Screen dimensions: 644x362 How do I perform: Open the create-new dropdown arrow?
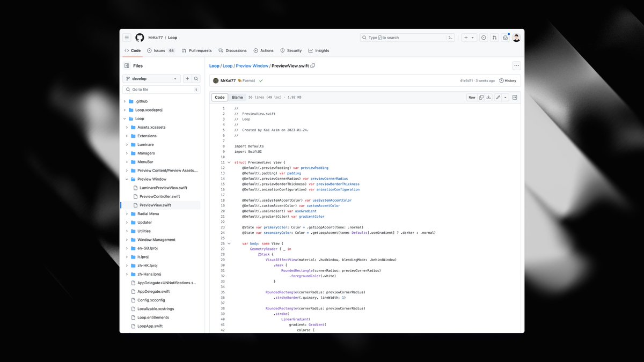(x=473, y=38)
